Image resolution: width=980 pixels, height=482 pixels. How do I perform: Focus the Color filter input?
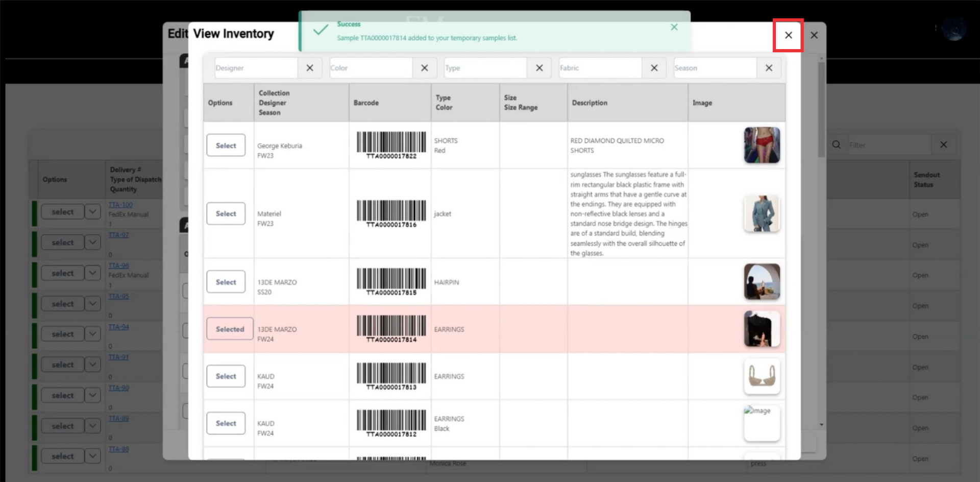click(x=371, y=68)
